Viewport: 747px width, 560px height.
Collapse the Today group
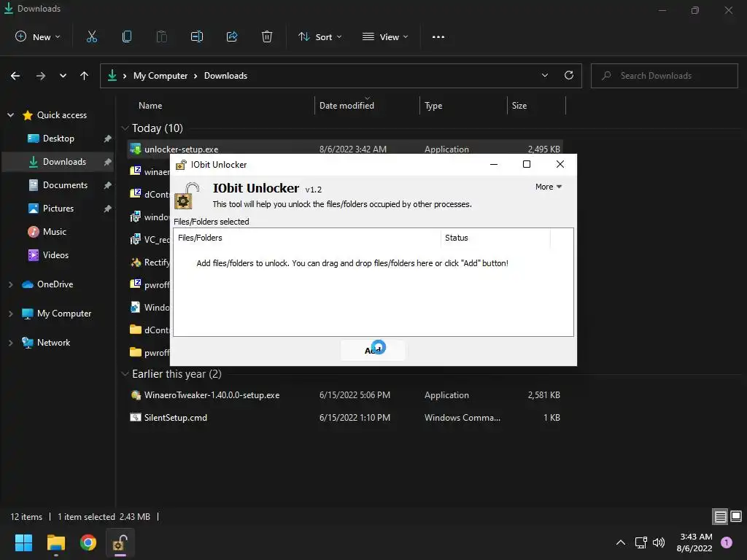tap(125, 128)
